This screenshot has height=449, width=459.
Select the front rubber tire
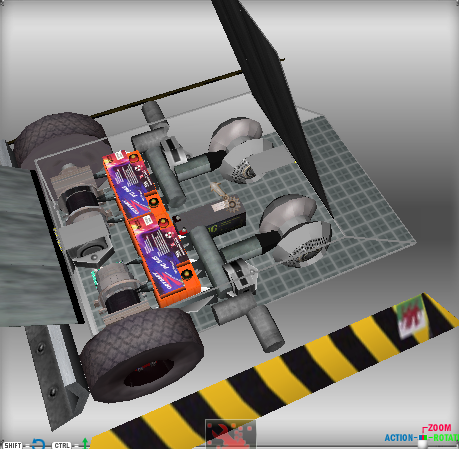click(x=142, y=354)
